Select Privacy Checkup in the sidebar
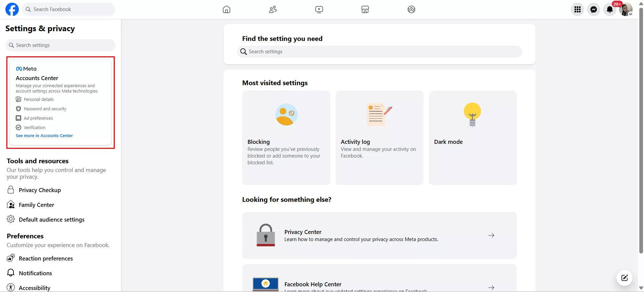This screenshot has height=292, width=644. point(40,190)
